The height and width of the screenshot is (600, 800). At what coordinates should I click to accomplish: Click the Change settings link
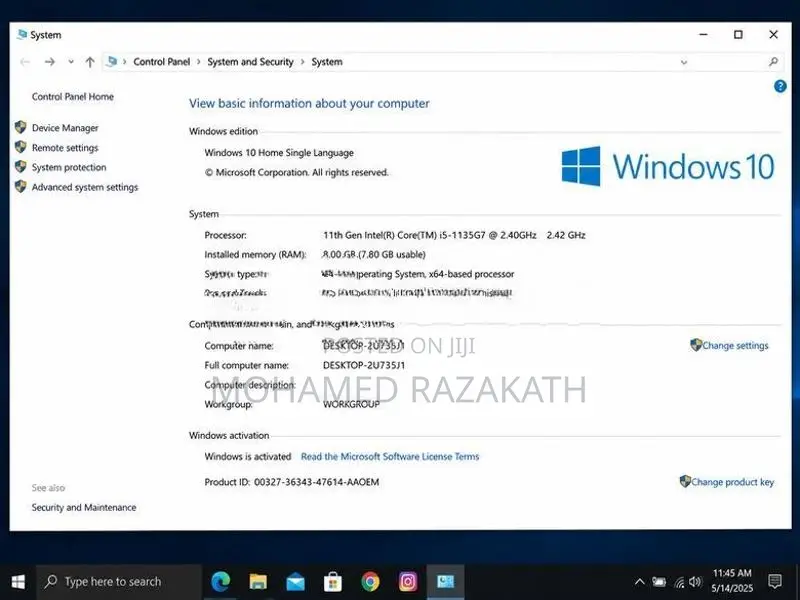[x=735, y=345]
